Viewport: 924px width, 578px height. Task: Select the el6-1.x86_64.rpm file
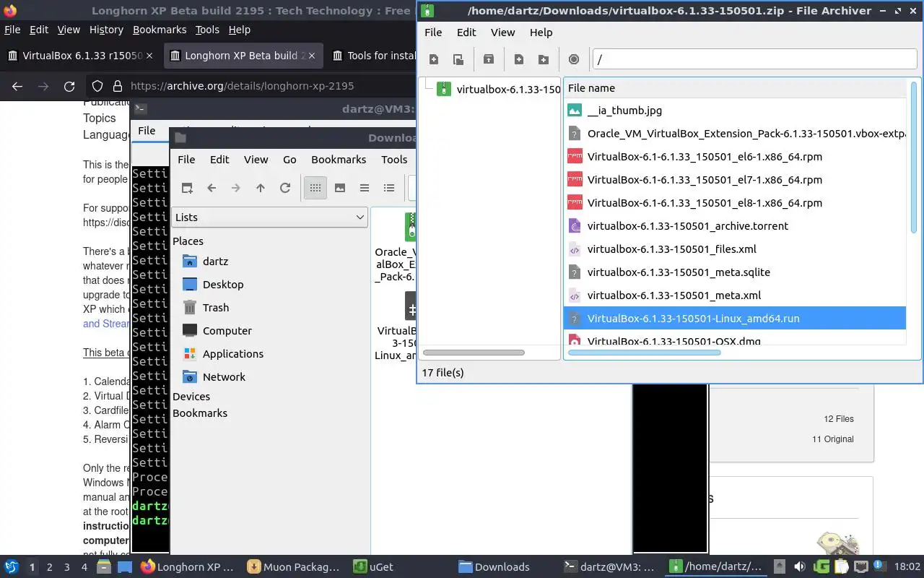[735, 157]
